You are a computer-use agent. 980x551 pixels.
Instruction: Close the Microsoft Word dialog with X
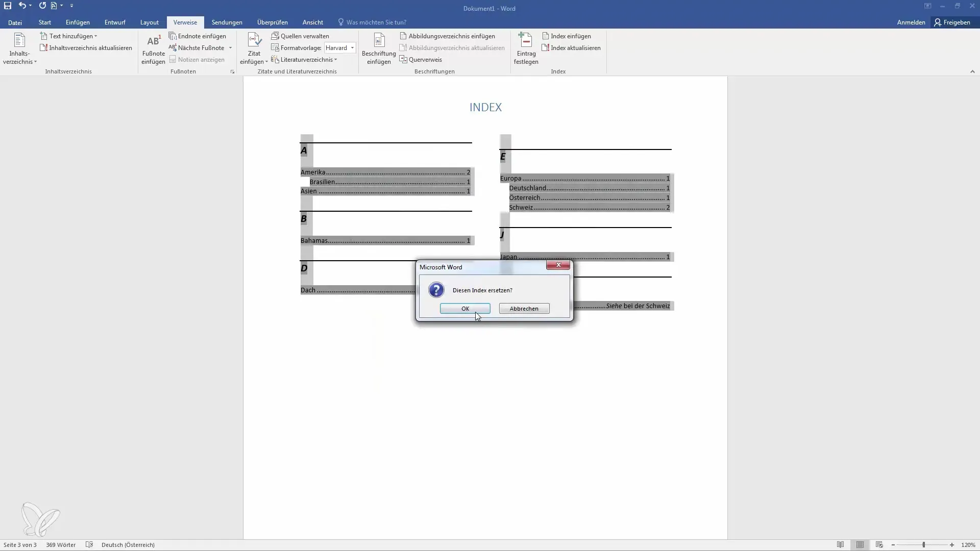558,265
